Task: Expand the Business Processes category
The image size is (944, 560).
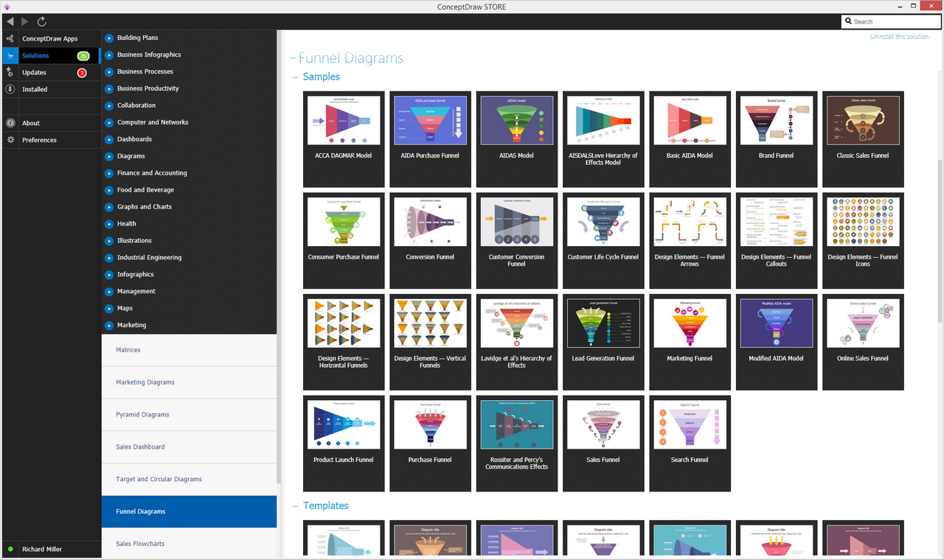Action: pyautogui.click(x=109, y=71)
